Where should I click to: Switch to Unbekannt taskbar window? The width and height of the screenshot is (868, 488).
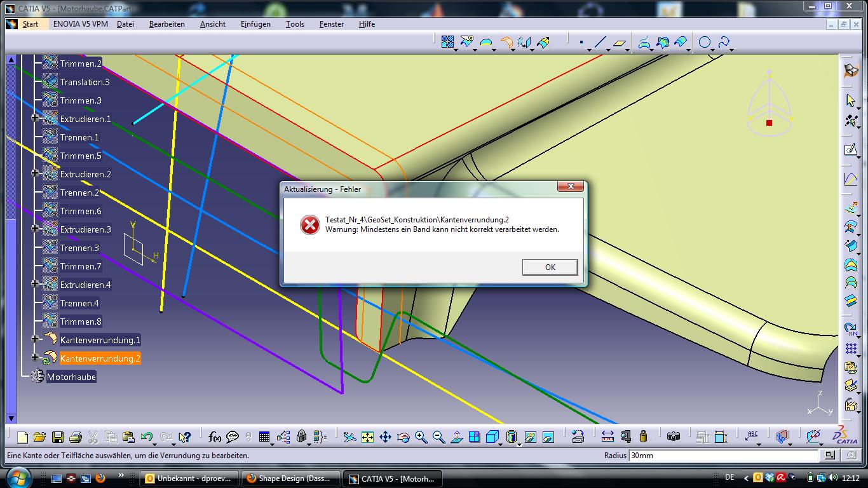click(190, 478)
